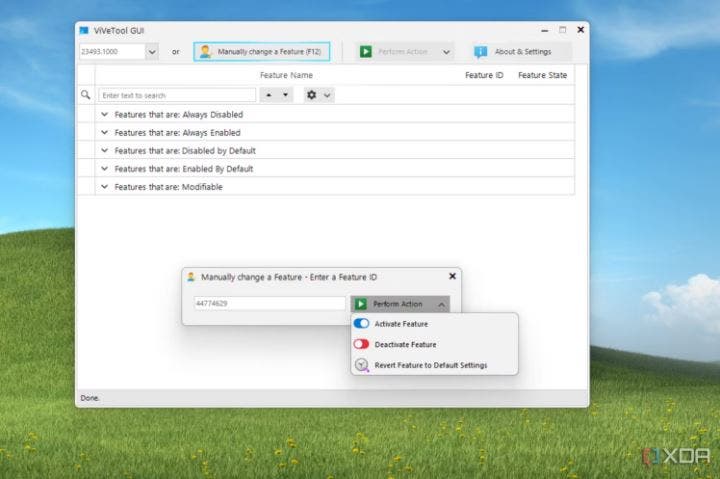This screenshot has width=720, height=479.
Task: Sort by the Feature ID column header
Action: pos(484,75)
